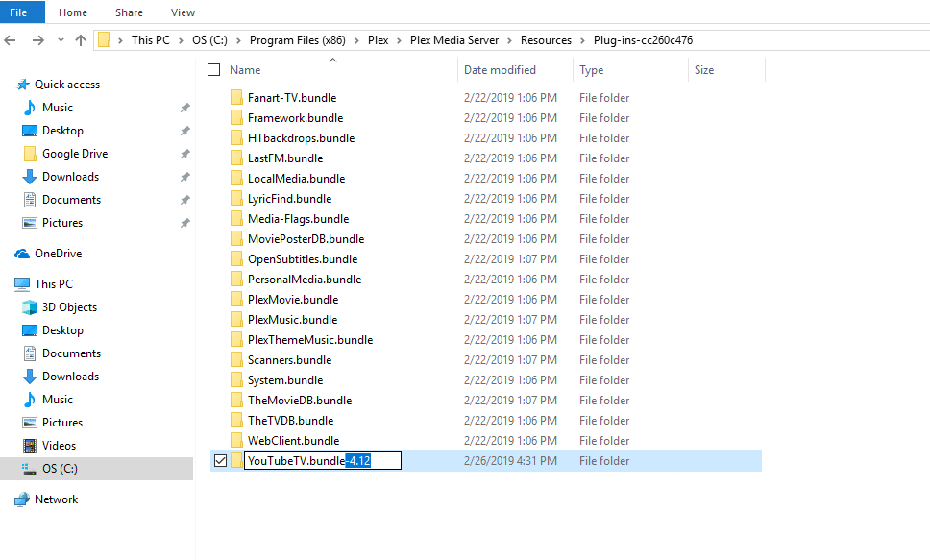Select OS (C:) drive in navigation pane
The width and height of the screenshot is (930, 560).
(x=60, y=469)
